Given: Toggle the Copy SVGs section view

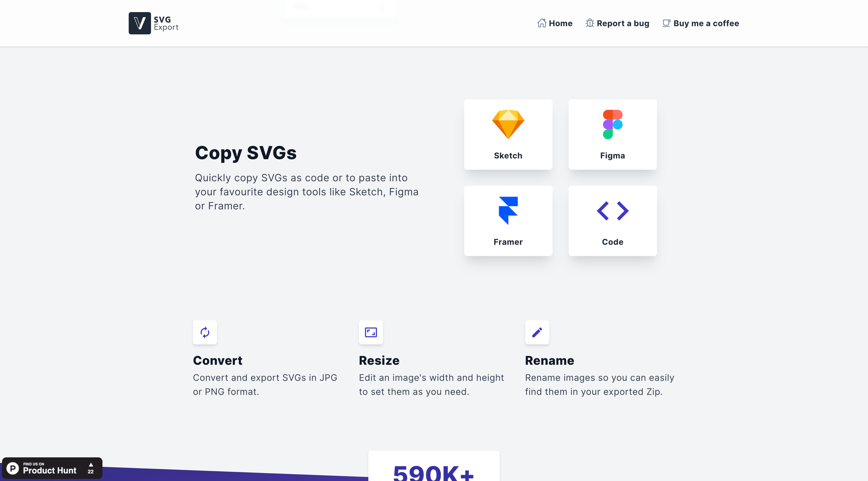Looking at the screenshot, I should (x=246, y=153).
